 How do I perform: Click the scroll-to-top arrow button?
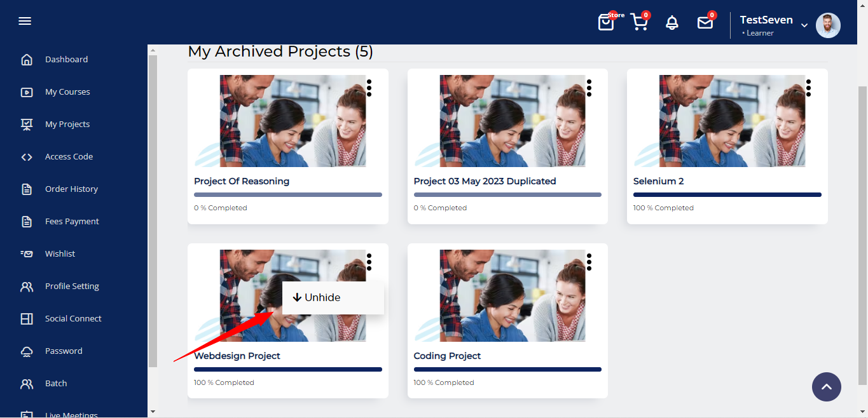click(x=826, y=387)
